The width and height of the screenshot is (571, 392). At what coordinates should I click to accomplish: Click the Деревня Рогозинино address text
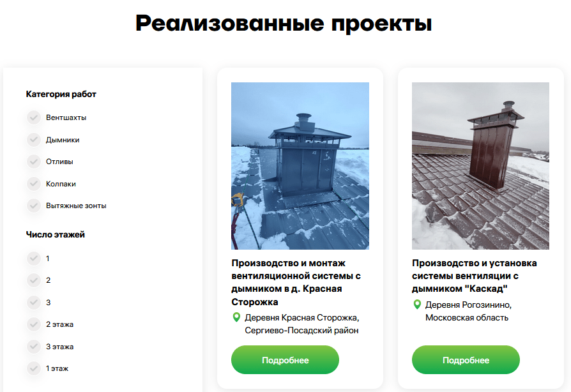pyautogui.click(x=468, y=311)
